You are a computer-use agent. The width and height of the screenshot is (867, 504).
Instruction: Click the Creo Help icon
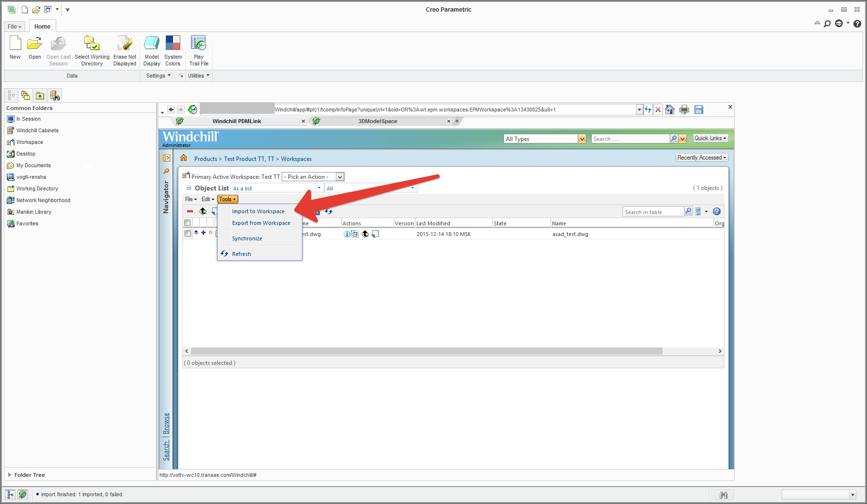[857, 24]
